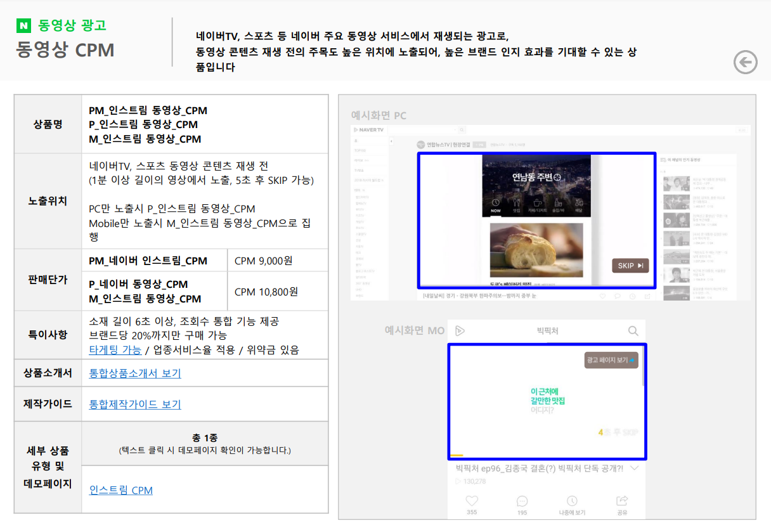Screen dimensions: 771x532
Task: Open the 인스트림 CPM demo link
Action: (x=121, y=490)
